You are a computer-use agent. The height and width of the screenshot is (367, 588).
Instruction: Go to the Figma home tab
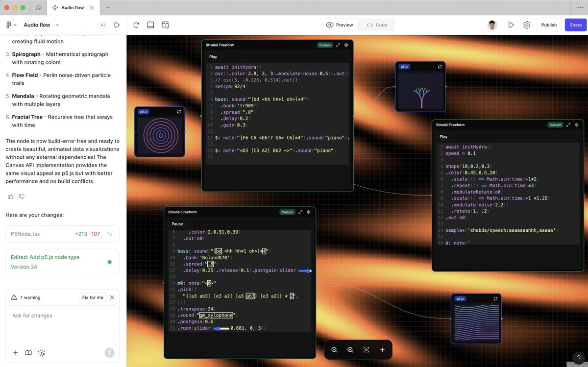point(39,8)
